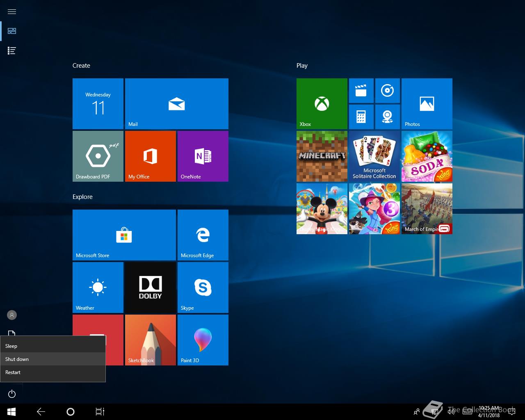Open the Documents icon in Start sidebar
This screenshot has width=525, height=420.
tap(12, 333)
